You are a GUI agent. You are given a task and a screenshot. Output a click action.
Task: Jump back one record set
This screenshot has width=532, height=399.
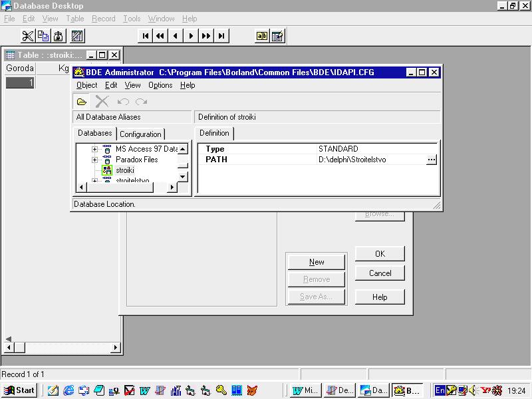[160, 36]
